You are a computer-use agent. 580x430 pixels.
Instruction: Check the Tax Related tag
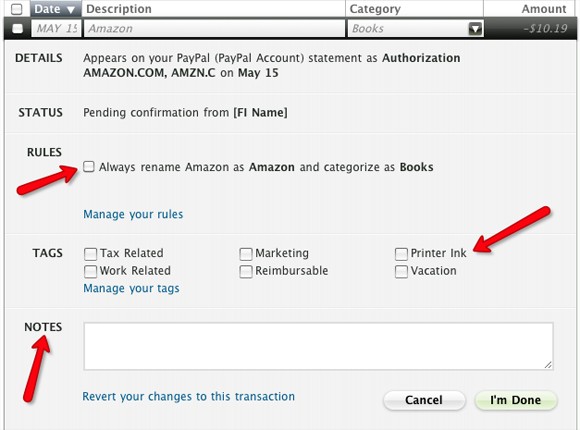point(90,254)
